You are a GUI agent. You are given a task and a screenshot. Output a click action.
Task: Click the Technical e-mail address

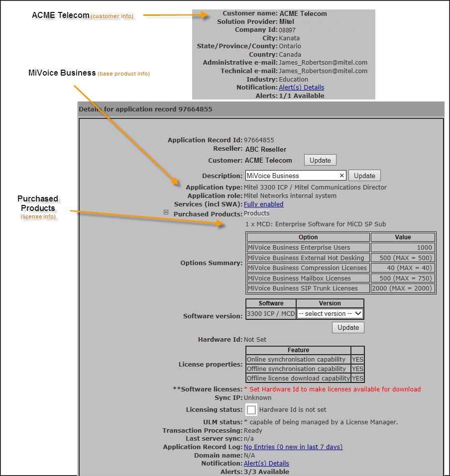tap(323, 71)
